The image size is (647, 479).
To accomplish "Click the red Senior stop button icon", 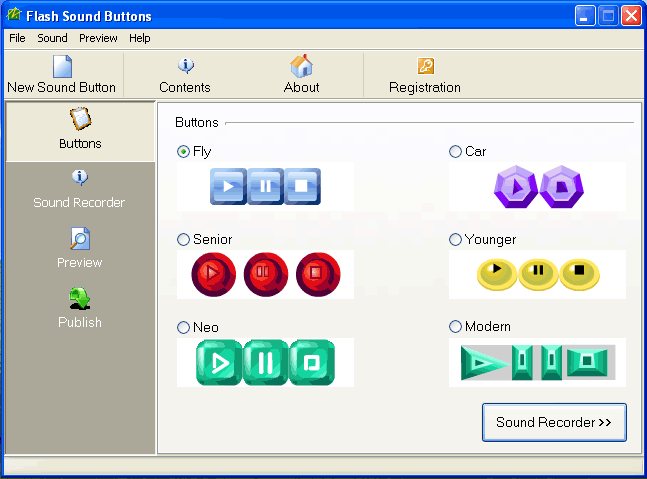I will pyautogui.click(x=318, y=274).
